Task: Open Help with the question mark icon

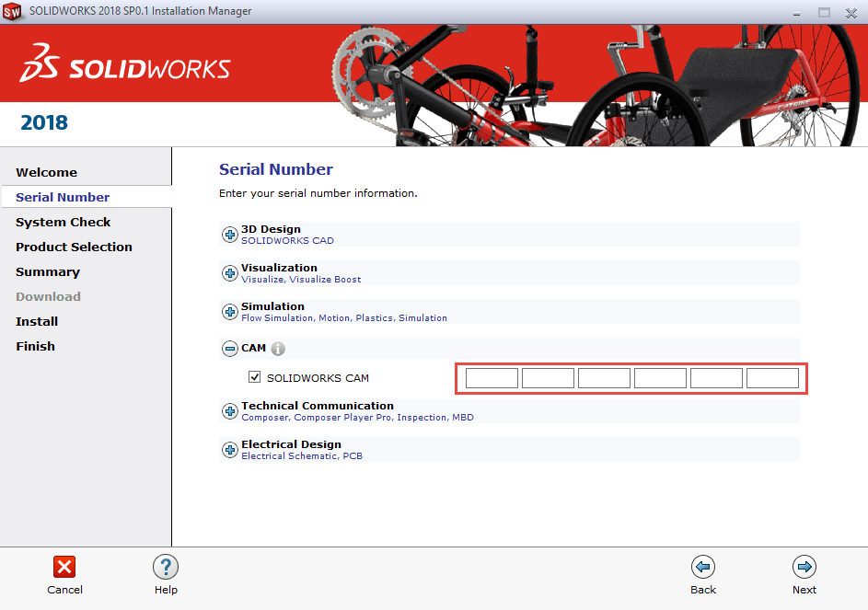Action: pyautogui.click(x=166, y=567)
